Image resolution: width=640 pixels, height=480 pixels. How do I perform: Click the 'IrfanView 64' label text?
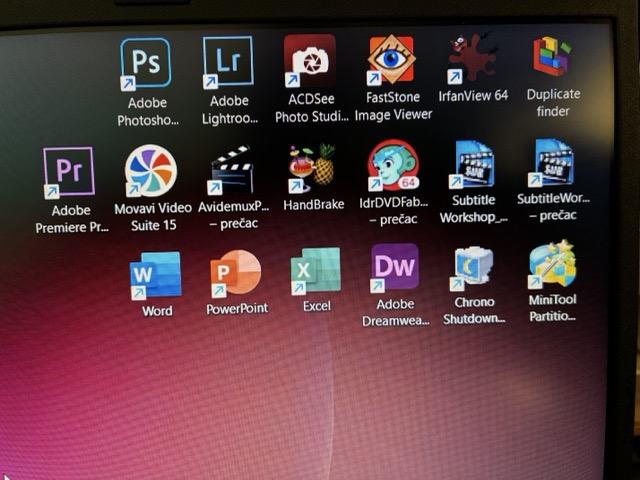[x=473, y=96]
